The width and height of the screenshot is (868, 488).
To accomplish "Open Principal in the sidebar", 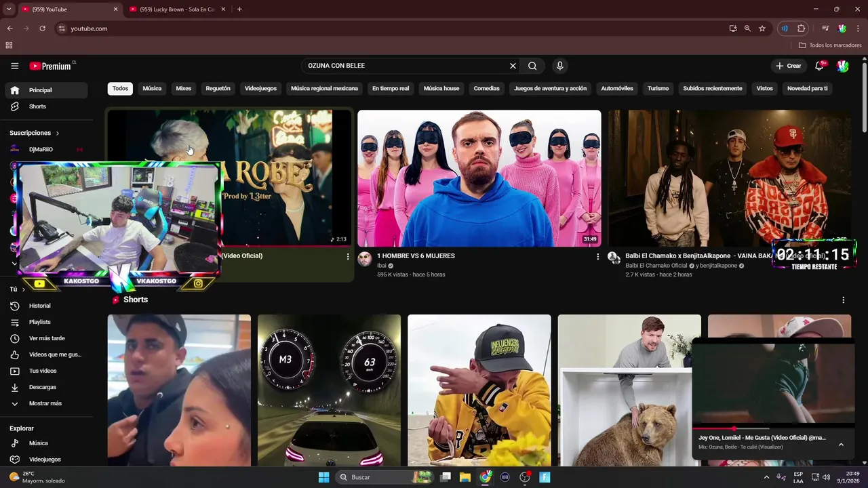I will pos(47,90).
